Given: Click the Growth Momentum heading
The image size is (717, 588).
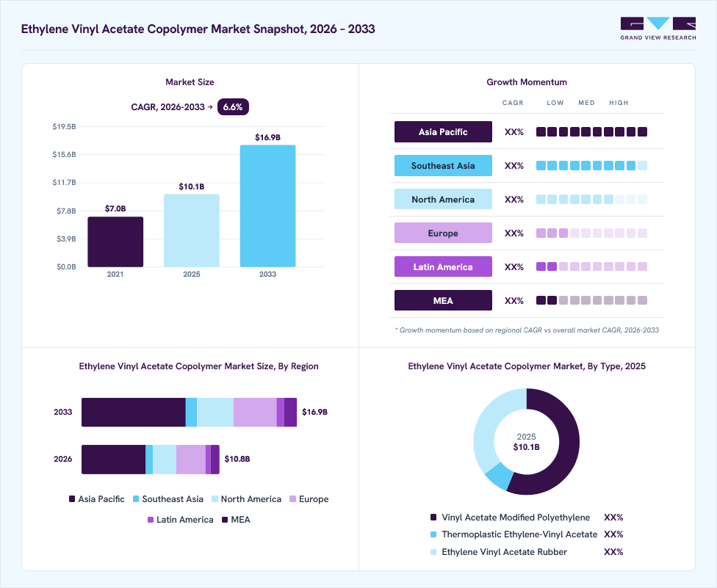Looking at the screenshot, I should point(527,82).
